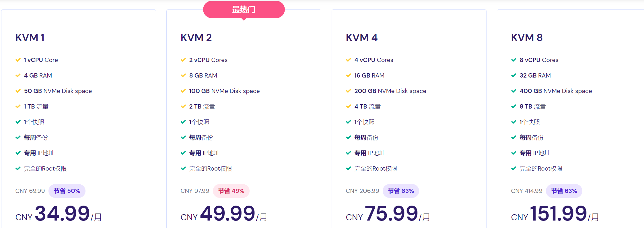The width and height of the screenshot is (644, 228).
Task: Click the CNY 34.99 monthly price
Action: click(59, 214)
